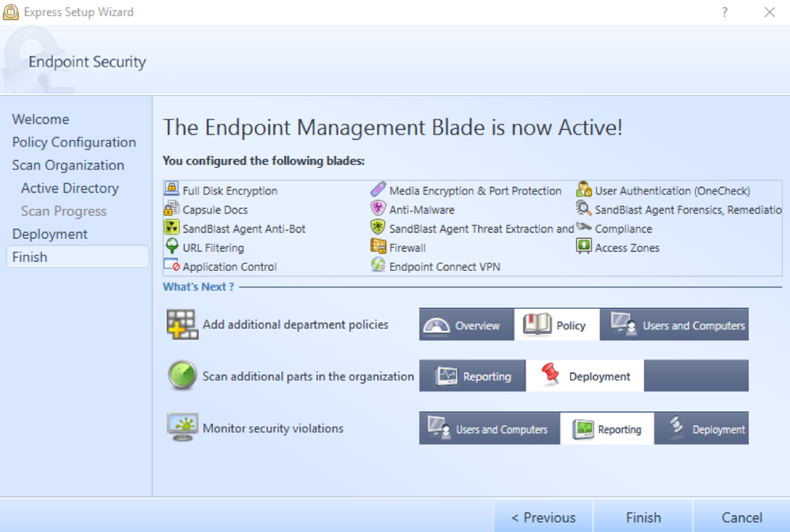Select the Compliance blade icon
This screenshot has width=790, height=532.
click(584, 226)
